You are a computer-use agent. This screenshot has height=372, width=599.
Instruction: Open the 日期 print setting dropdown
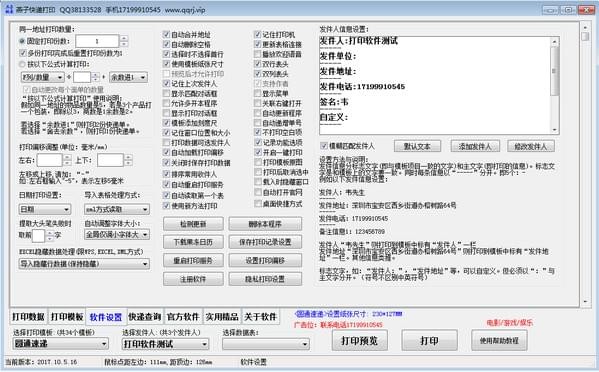[45, 209]
